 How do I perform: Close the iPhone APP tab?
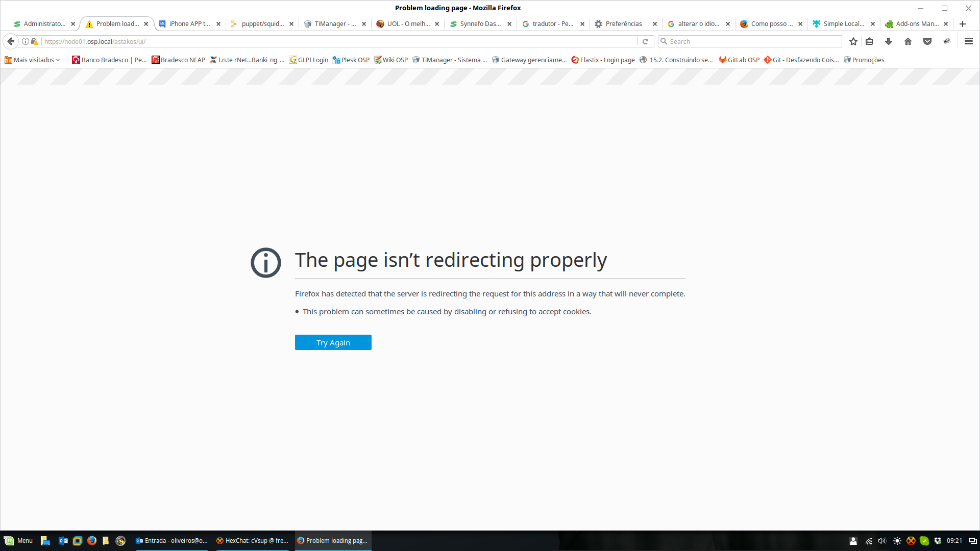click(x=218, y=24)
